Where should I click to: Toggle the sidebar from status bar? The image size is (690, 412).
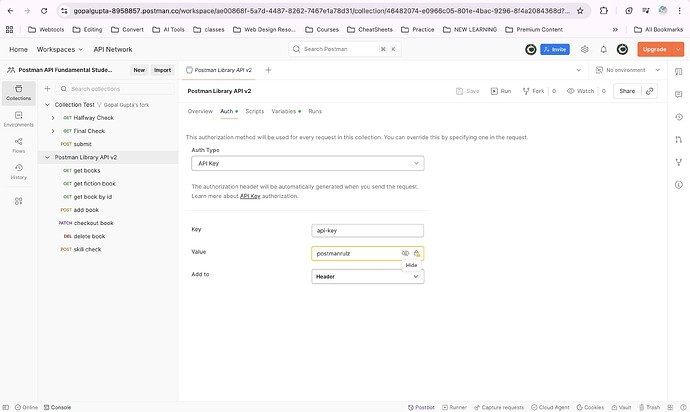click(x=6, y=408)
